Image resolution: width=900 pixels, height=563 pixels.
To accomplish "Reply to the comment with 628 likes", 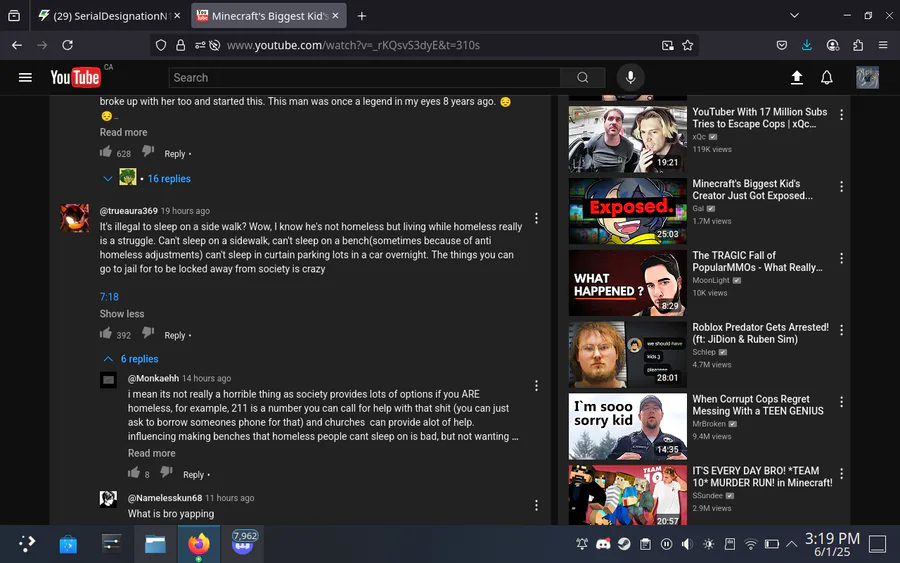I will click(174, 154).
